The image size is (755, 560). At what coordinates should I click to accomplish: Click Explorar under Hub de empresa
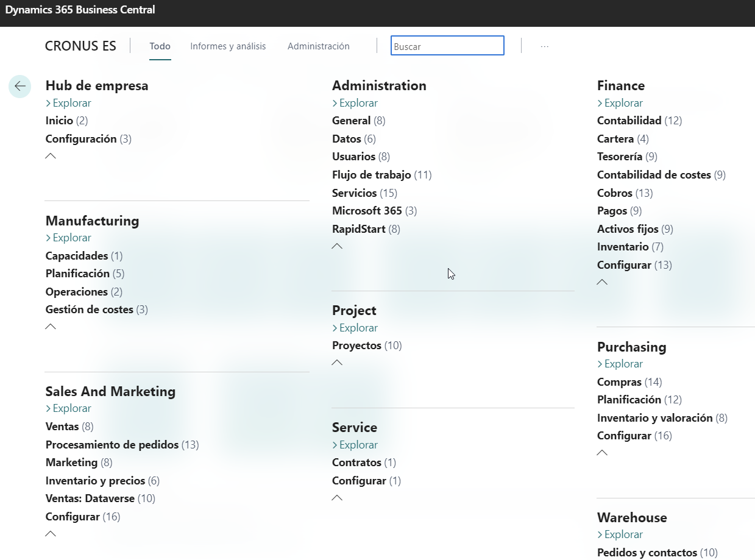68,103
